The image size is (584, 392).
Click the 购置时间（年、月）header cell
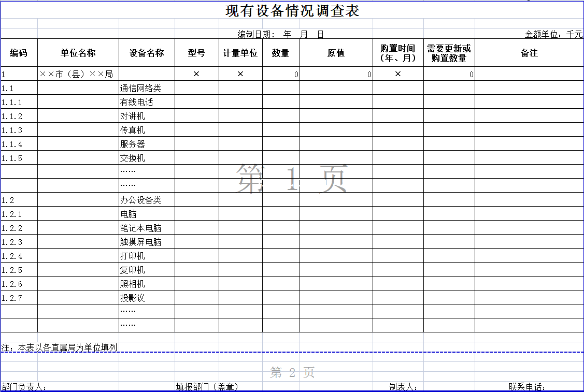(x=398, y=53)
